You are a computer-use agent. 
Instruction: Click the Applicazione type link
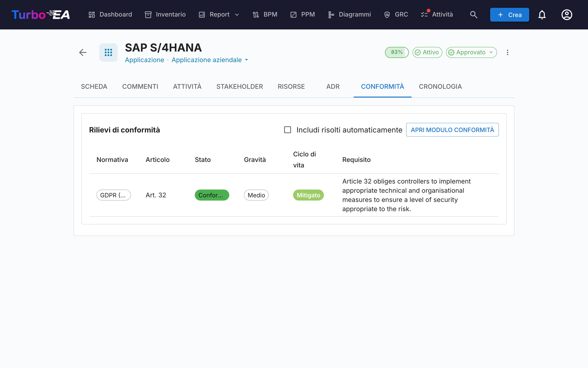coord(144,60)
